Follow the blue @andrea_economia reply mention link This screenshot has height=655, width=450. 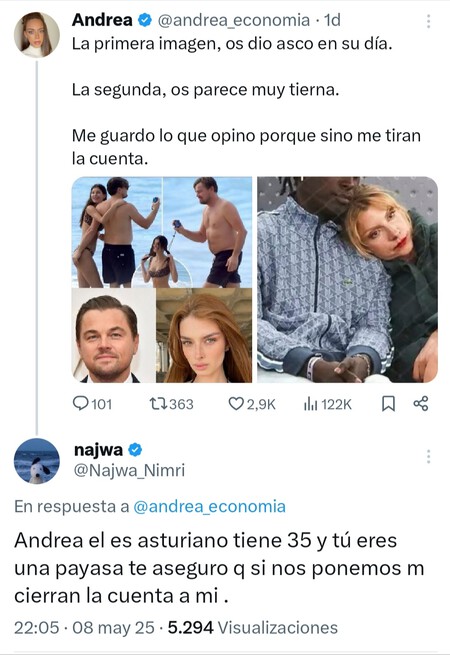209,506
